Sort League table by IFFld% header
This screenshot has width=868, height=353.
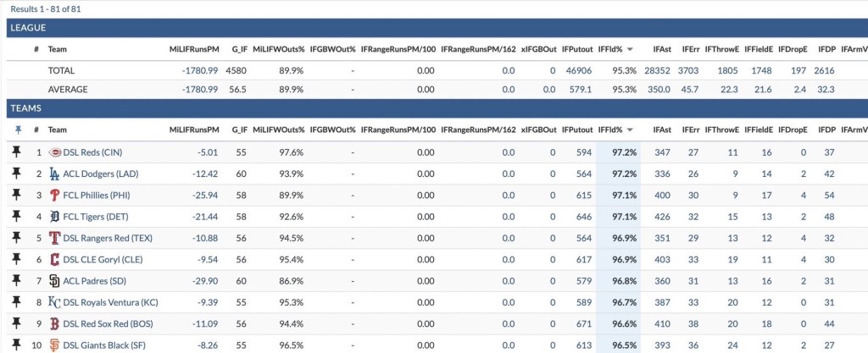coord(612,50)
